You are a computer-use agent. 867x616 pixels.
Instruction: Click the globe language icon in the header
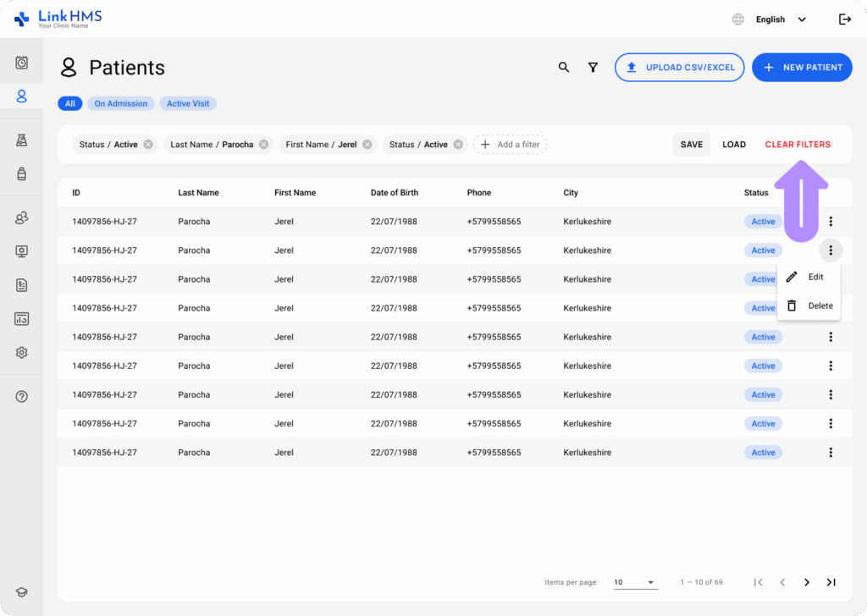click(x=737, y=19)
